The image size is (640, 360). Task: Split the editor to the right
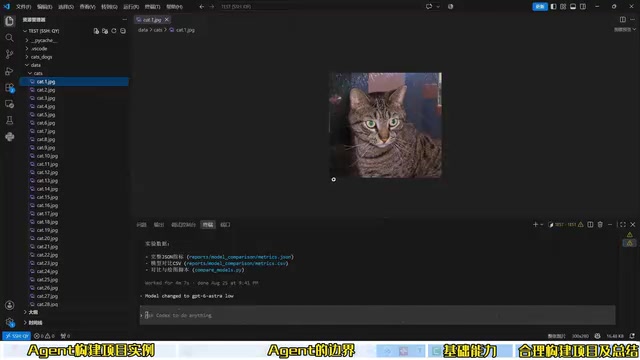[x=622, y=20]
